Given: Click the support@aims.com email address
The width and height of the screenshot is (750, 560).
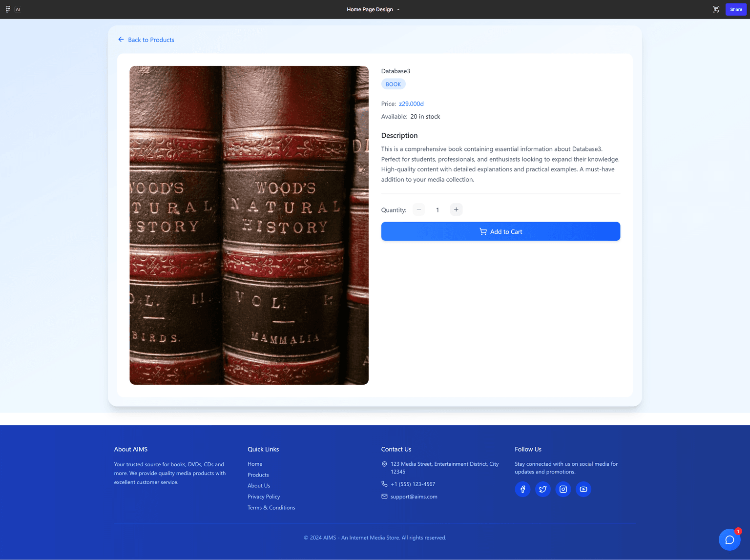Looking at the screenshot, I should click(x=414, y=497).
